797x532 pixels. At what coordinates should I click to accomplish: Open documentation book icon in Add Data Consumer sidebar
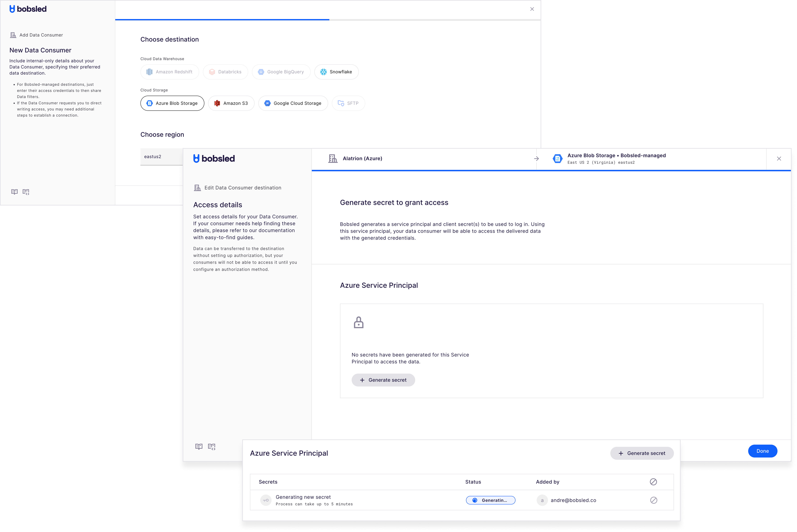click(x=14, y=192)
